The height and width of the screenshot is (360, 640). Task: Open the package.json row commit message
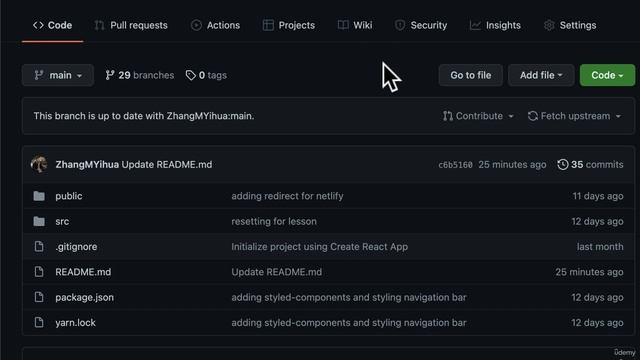pyautogui.click(x=349, y=297)
